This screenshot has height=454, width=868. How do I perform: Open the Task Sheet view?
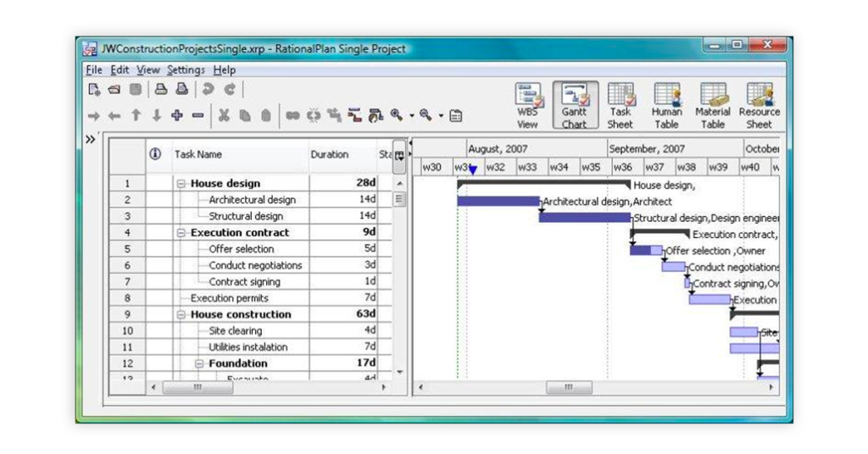620,106
